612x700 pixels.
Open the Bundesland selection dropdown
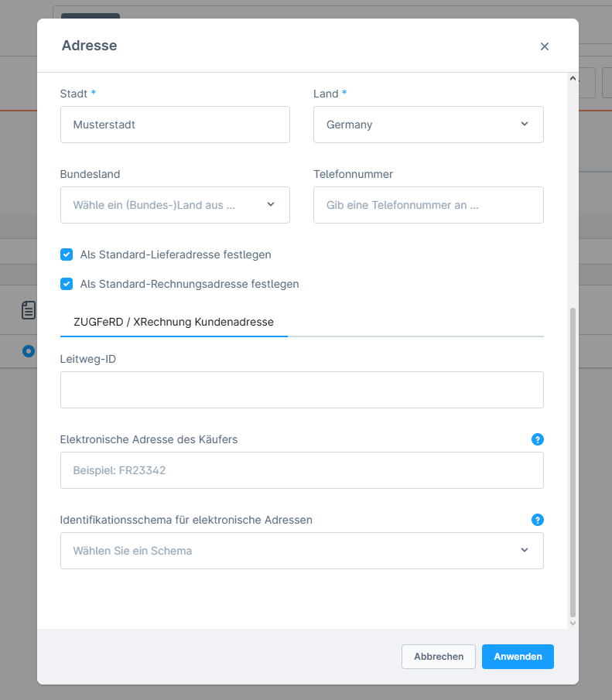coord(175,205)
